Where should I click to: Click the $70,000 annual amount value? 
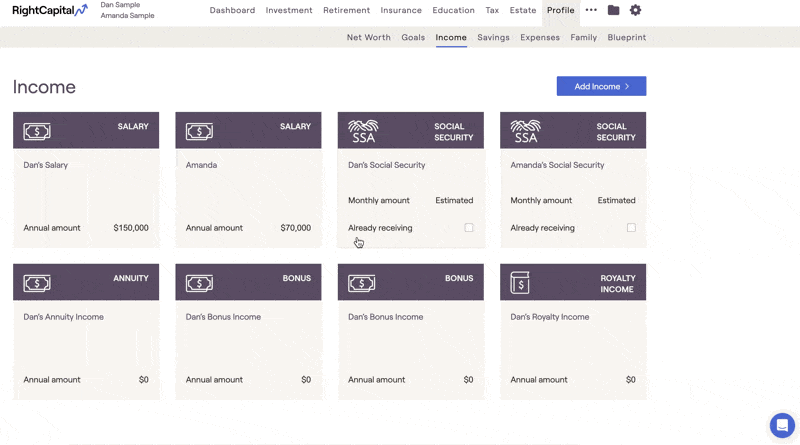[295, 228]
